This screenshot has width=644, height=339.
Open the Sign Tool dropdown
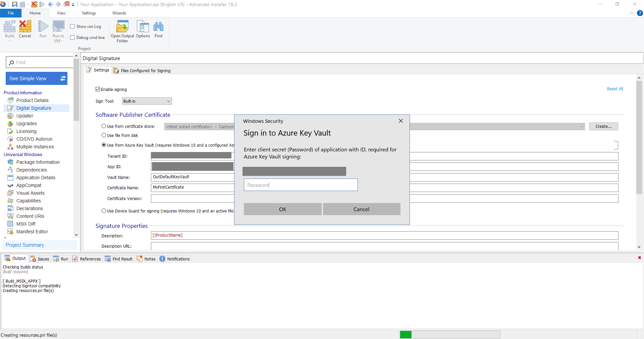click(x=147, y=101)
